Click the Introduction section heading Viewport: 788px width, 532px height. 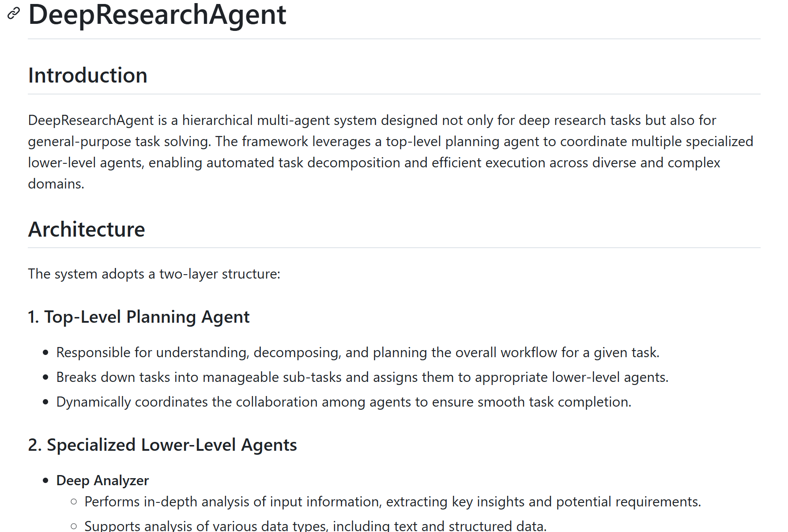coord(87,75)
